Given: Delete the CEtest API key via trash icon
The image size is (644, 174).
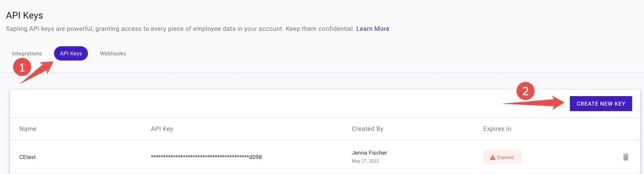Looking at the screenshot, I should click(x=625, y=157).
